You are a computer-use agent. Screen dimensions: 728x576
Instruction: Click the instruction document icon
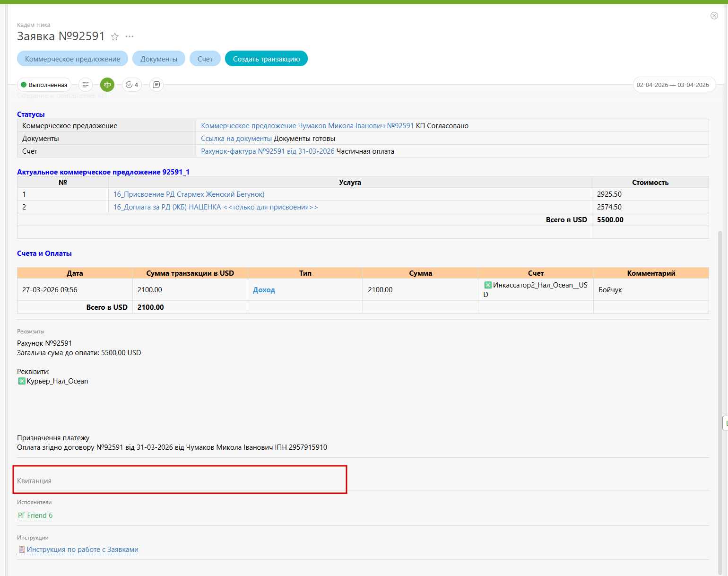(22, 550)
